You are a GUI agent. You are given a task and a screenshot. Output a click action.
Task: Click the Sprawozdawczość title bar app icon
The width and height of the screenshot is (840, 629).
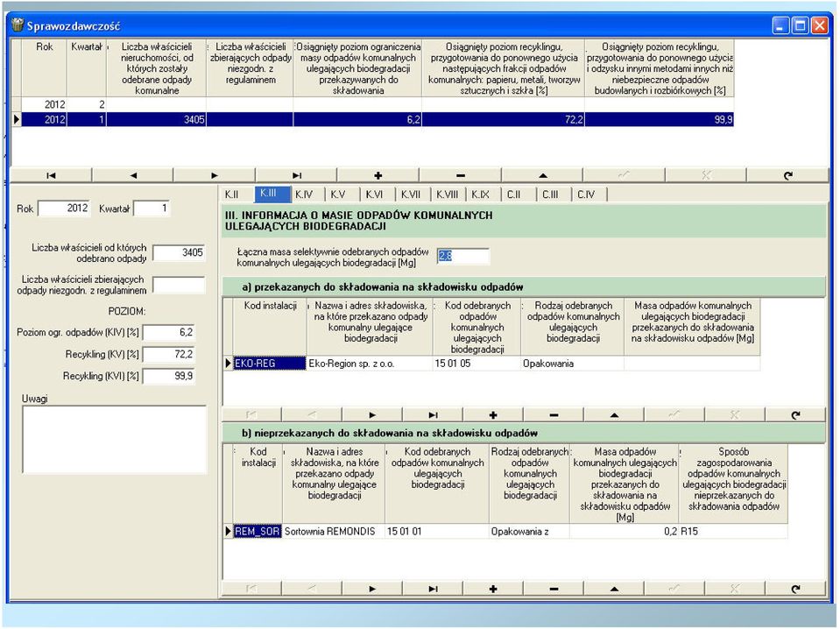18,25
